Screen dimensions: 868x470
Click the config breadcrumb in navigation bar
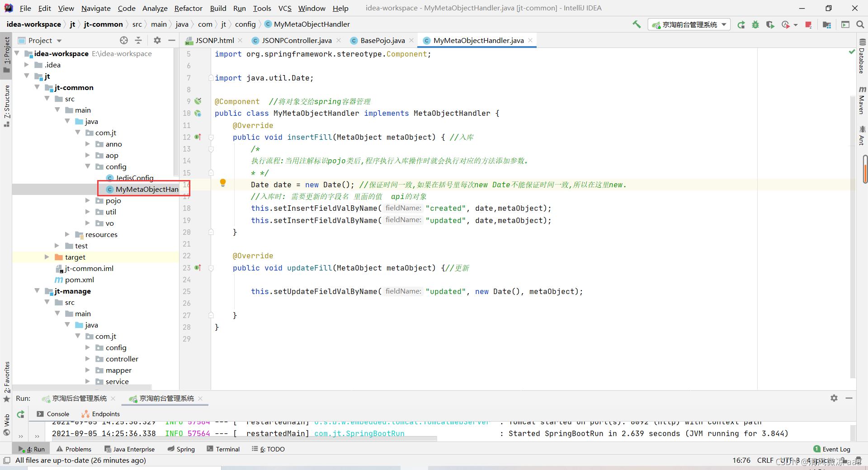click(x=245, y=24)
